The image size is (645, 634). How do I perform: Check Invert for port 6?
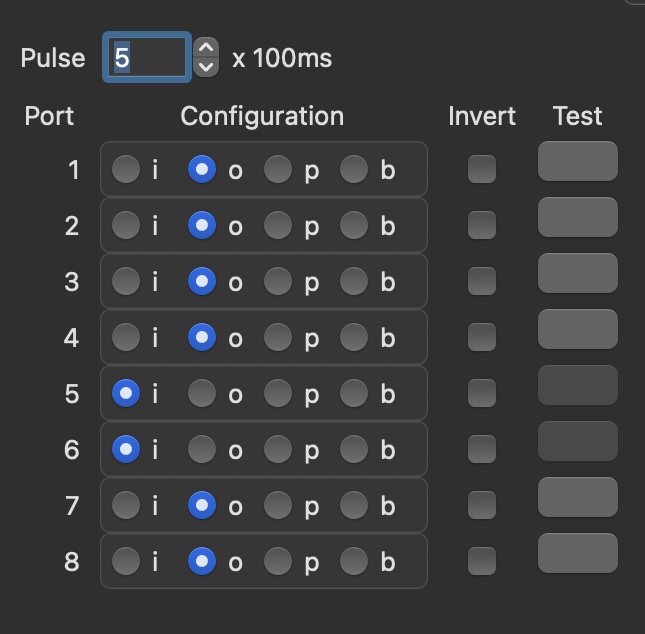482,450
